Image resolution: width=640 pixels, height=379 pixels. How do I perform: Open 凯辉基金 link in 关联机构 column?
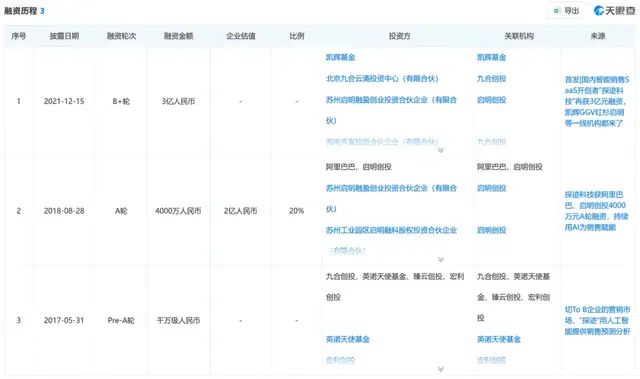click(x=491, y=58)
